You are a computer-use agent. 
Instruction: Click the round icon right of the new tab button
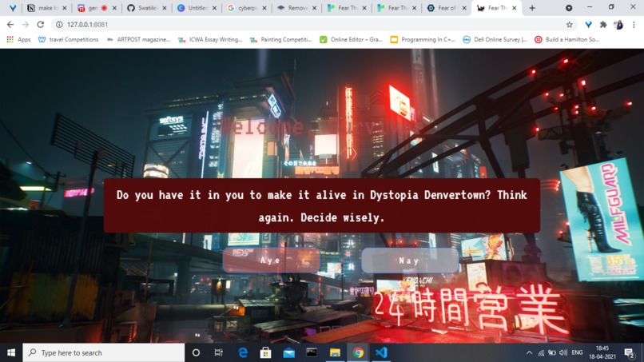pos(569,8)
